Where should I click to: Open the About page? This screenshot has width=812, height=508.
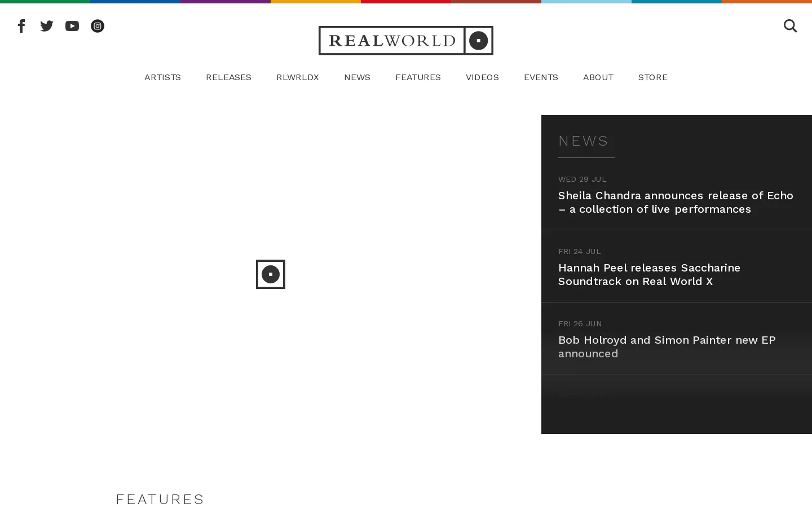[598, 77]
